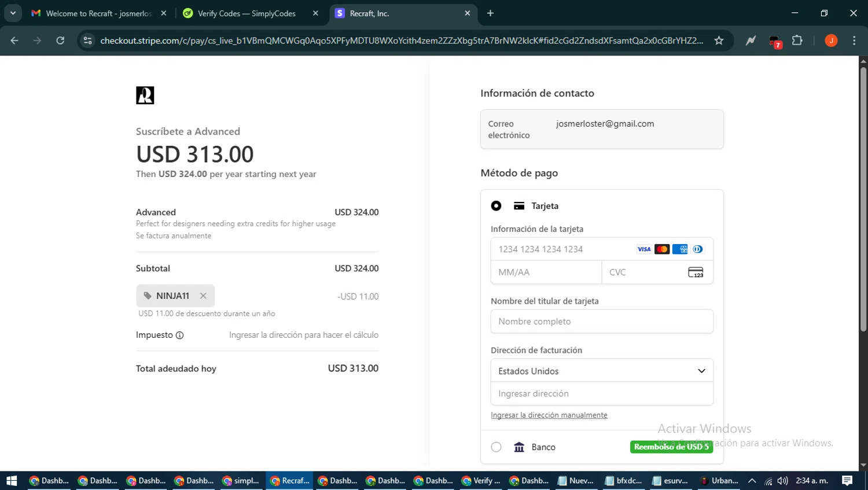The height and width of the screenshot is (490, 868).
Task: Focus the CVC input field
Action: click(657, 272)
